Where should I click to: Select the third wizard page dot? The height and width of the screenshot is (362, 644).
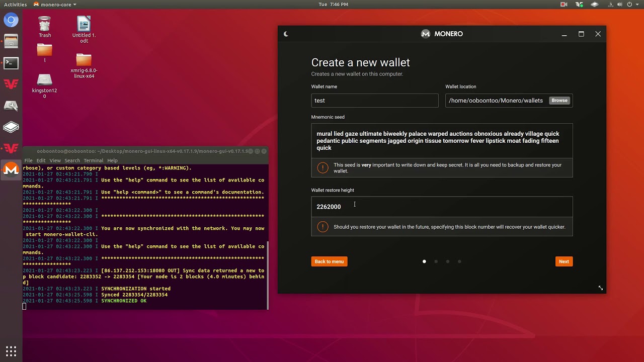(x=447, y=261)
